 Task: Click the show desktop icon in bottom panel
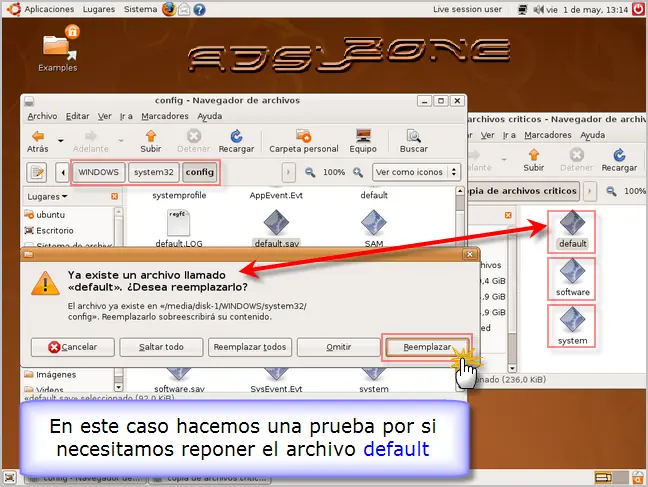(10, 478)
